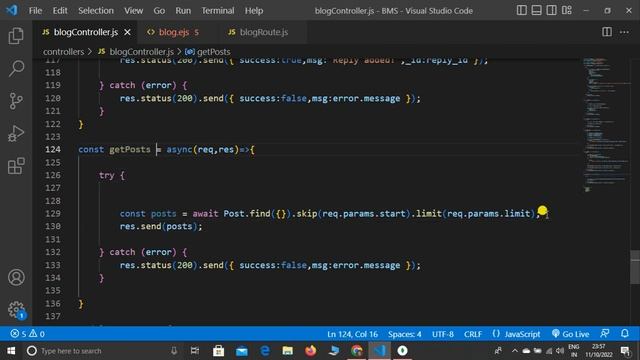Open the Run and Debug view
Image resolution: width=640 pixels, height=360 pixels.
(16, 133)
